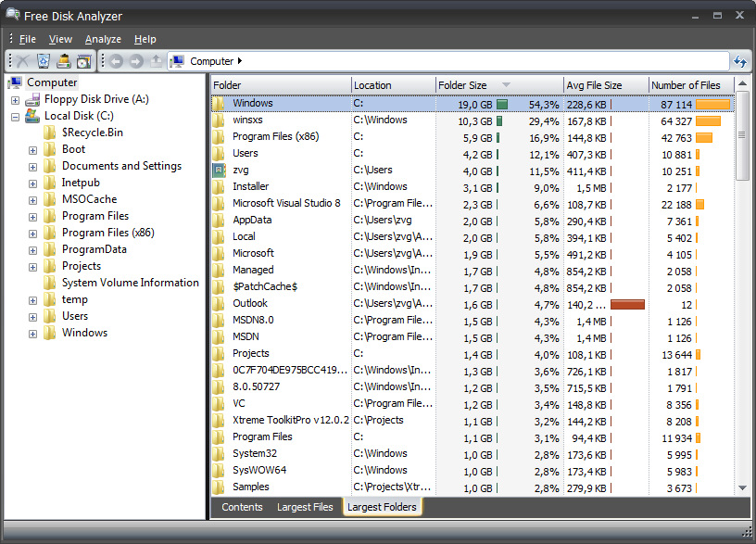The height and width of the screenshot is (544, 756).
Task: Sort by Number of Files column header
Action: click(686, 85)
